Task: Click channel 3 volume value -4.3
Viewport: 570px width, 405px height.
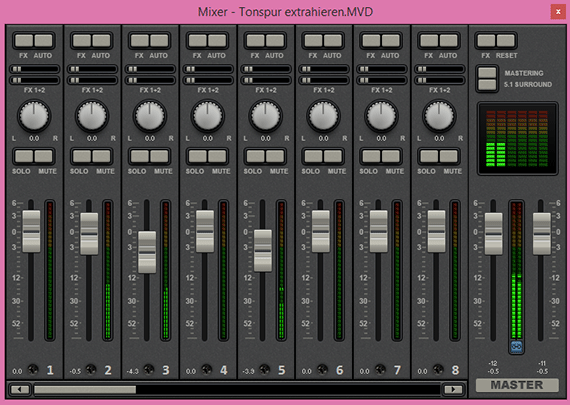Action: (133, 372)
